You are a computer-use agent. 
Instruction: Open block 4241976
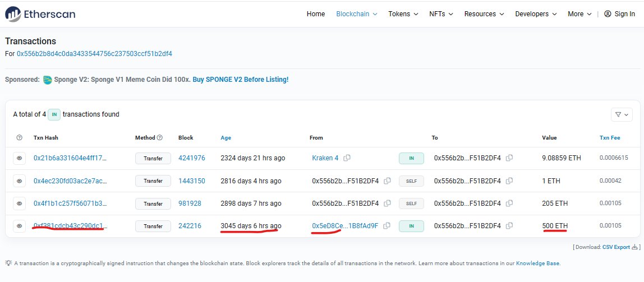(x=191, y=158)
